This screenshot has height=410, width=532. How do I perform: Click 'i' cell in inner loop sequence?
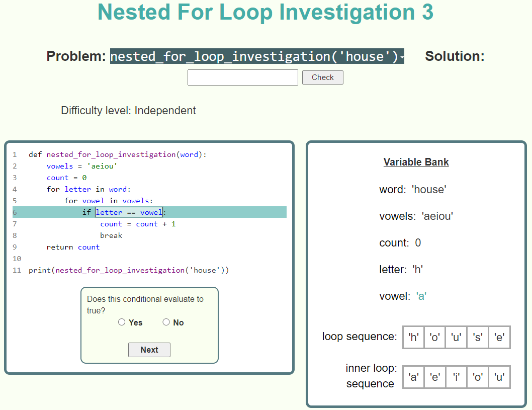[x=457, y=377]
